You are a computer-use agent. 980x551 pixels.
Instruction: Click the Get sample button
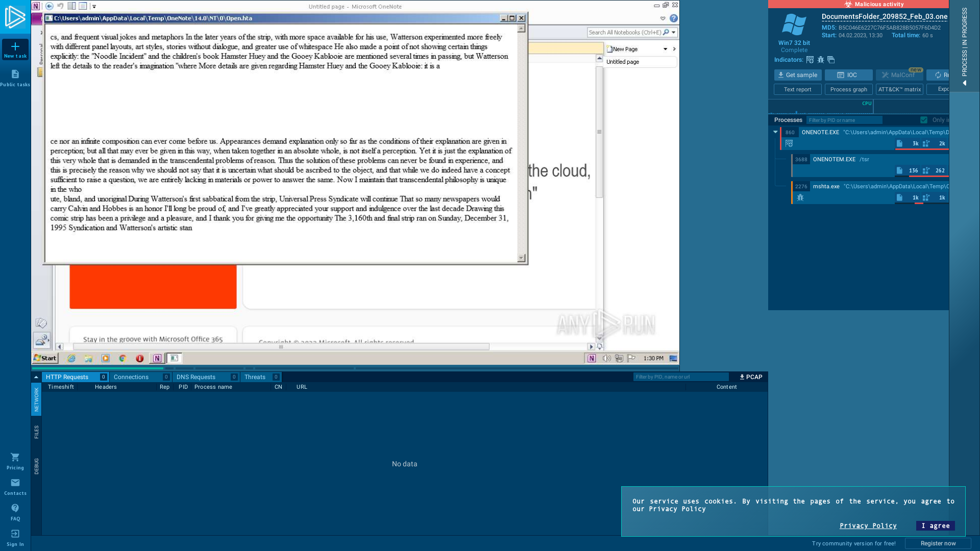(798, 75)
